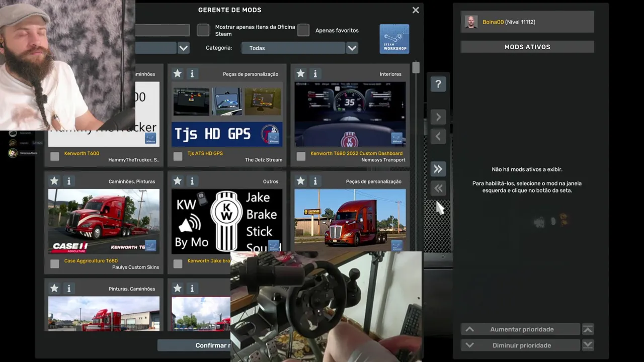The image size is (644, 362).
Task: Move priority to bottom double-down arrow
Action: [x=588, y=345]
